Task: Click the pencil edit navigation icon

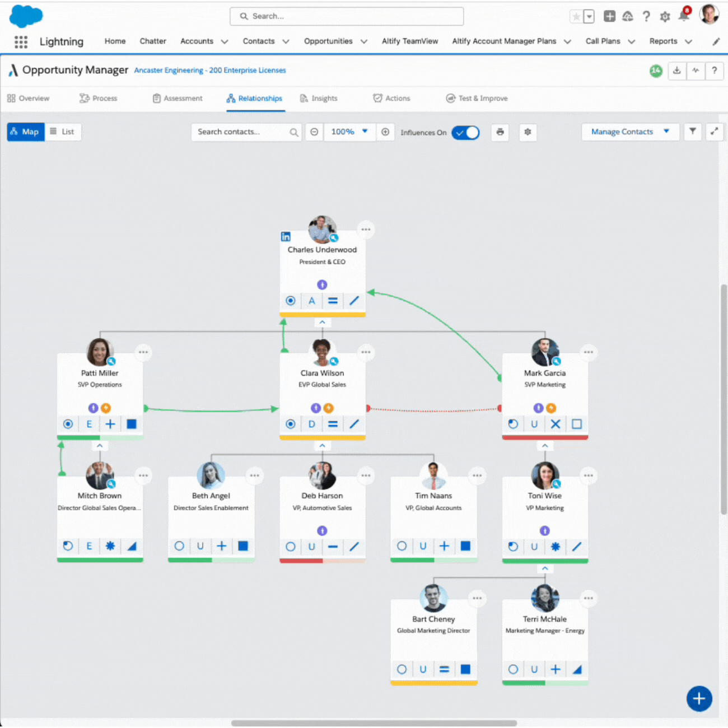Action: [716, 41]
